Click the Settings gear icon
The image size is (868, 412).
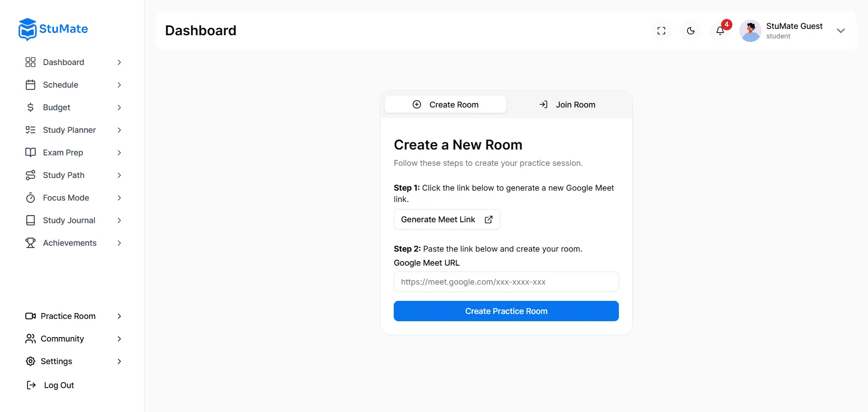30,361
